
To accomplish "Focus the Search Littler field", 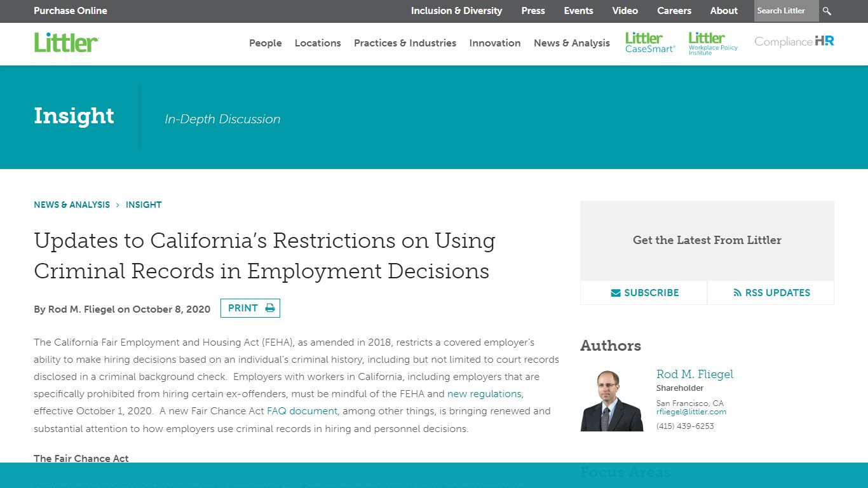I will (x=786, y=11).
